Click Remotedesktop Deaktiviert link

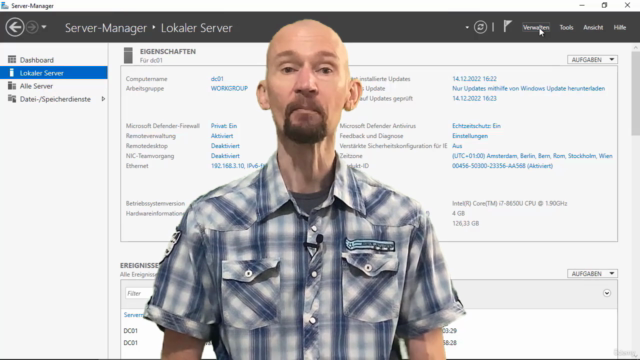[x=225, y=146]
